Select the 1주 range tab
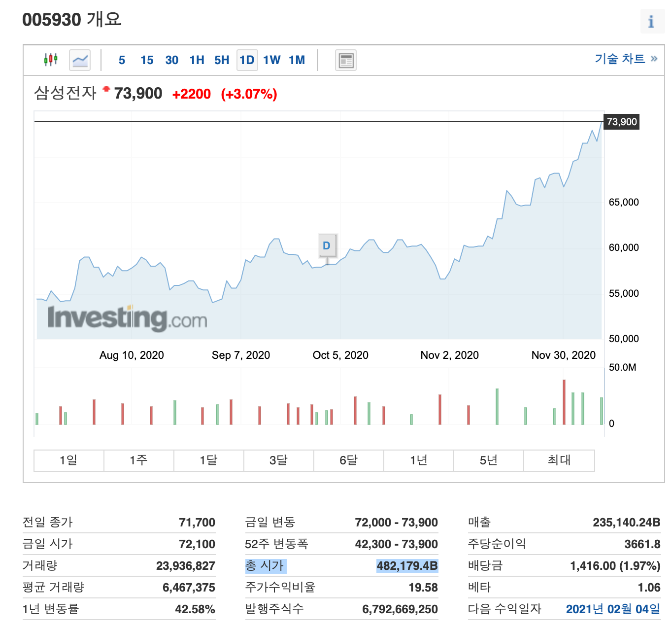The image size is (672, 627). [x=139, y=460]
